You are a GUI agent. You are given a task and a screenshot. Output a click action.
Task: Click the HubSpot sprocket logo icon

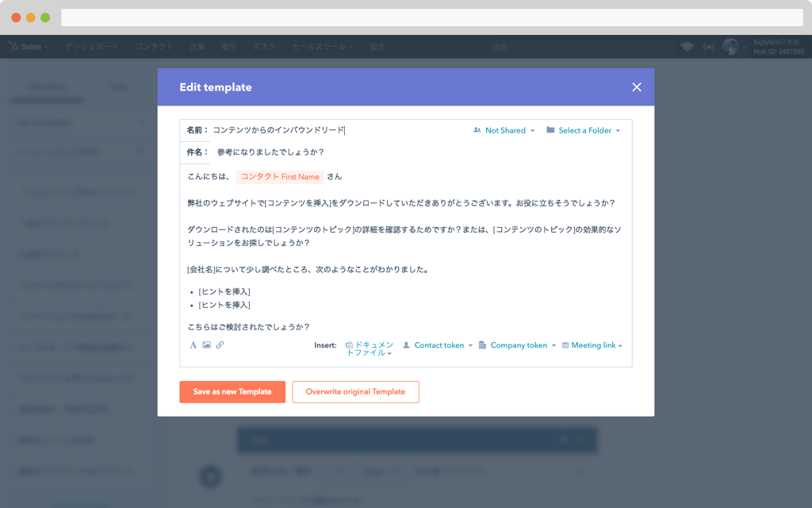13,47
